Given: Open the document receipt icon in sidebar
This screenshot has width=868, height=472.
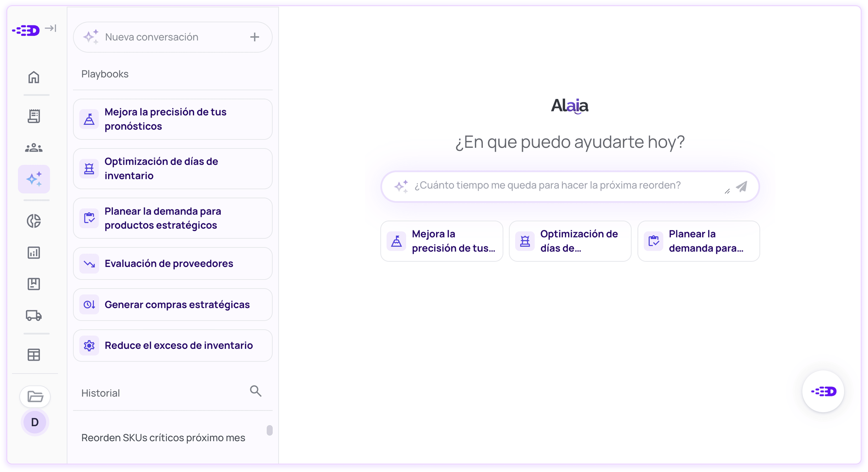Looking at the screenshot, I should coord(34,116).
